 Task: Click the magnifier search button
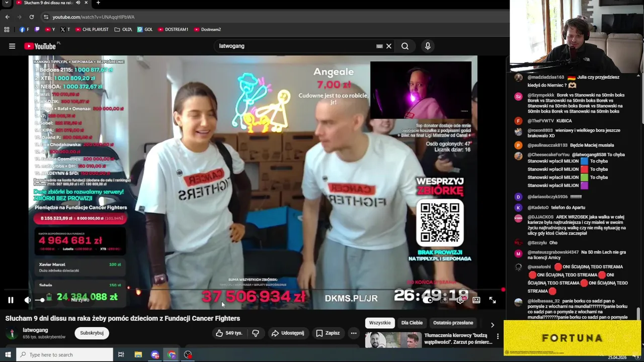point(405,46)
